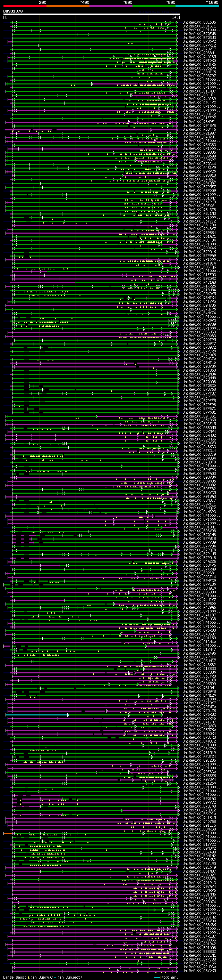This screenshot has height=980, width=222.
Task: Click hit label UniRef100_Q9SIH2
Action: tap(199, 917)
